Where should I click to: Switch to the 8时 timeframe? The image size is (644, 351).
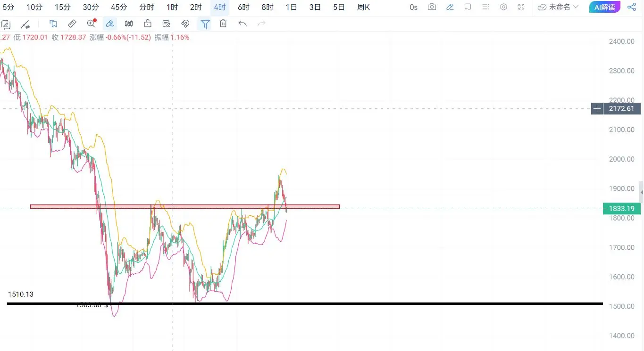268,7
